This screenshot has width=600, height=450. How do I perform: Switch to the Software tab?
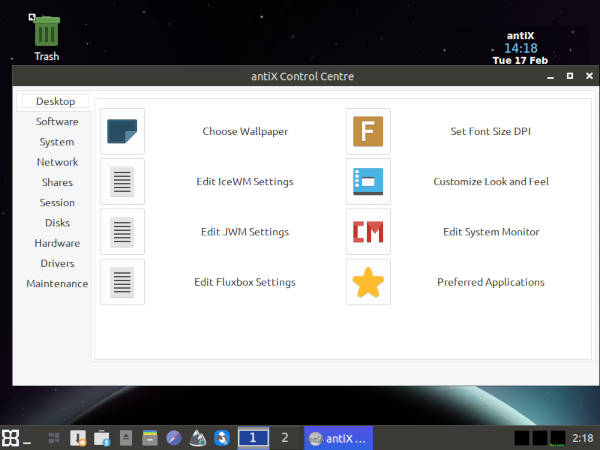pyautogui.click(x=57, y=122)
